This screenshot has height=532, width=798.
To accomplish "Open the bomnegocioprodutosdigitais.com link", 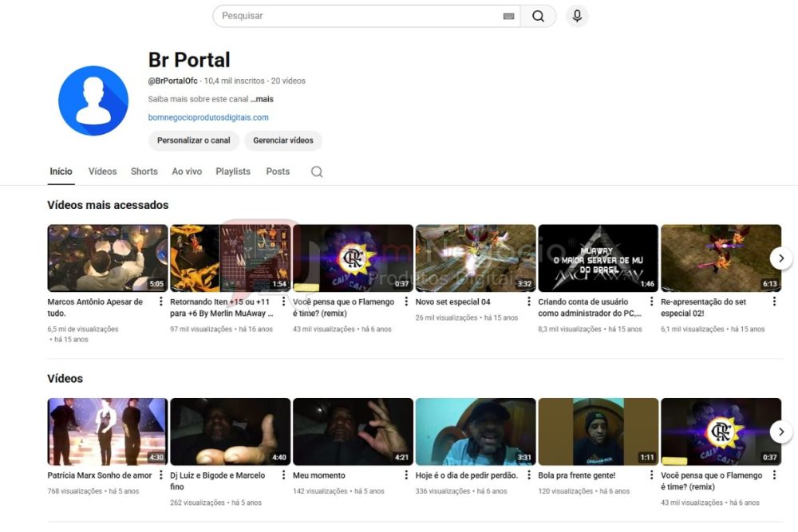I will click(x=210, y=116).
